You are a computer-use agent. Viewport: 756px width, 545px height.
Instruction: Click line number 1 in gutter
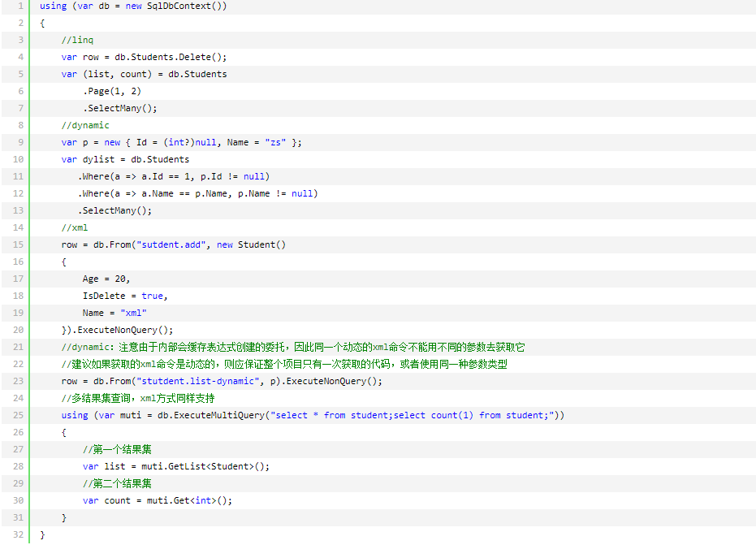[x=20, y=6]
